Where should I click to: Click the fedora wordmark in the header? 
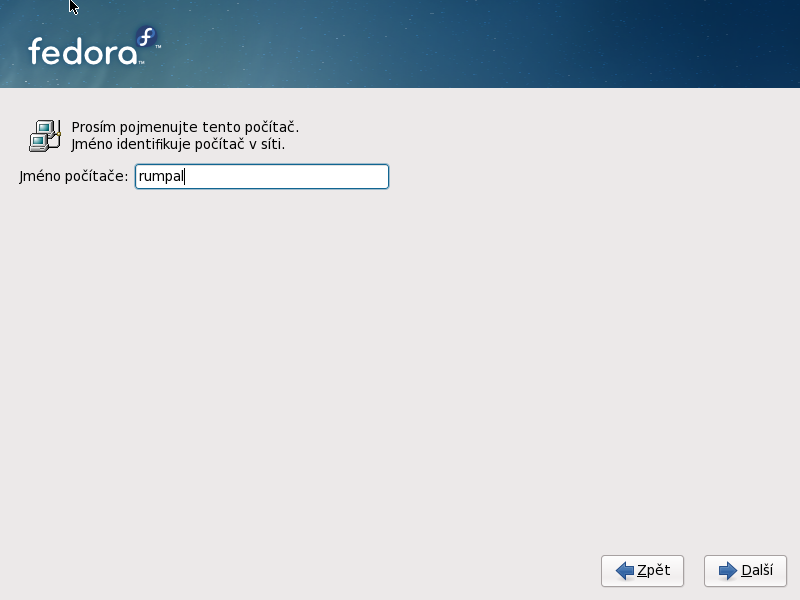[81, 52]
